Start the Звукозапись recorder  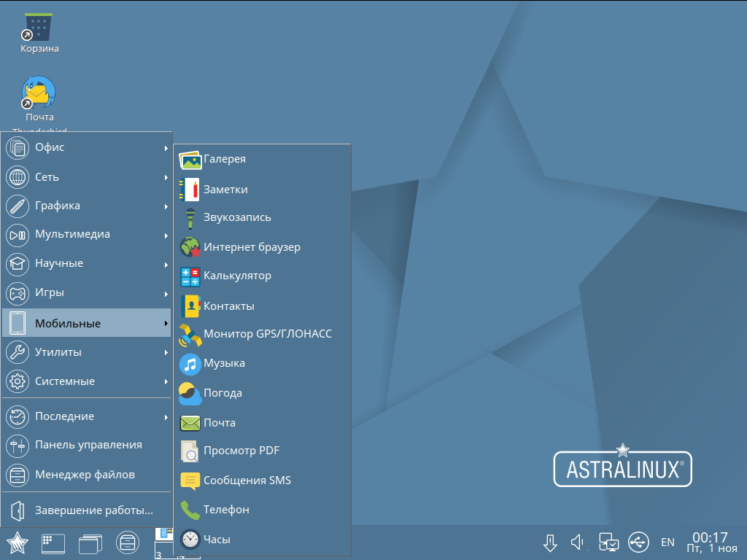(x=237, y=217)
